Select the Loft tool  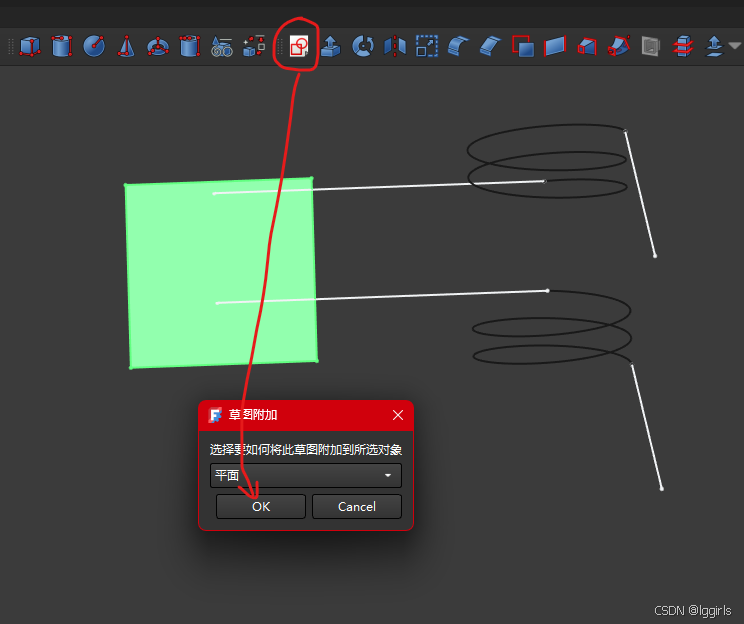pos(587,47)
